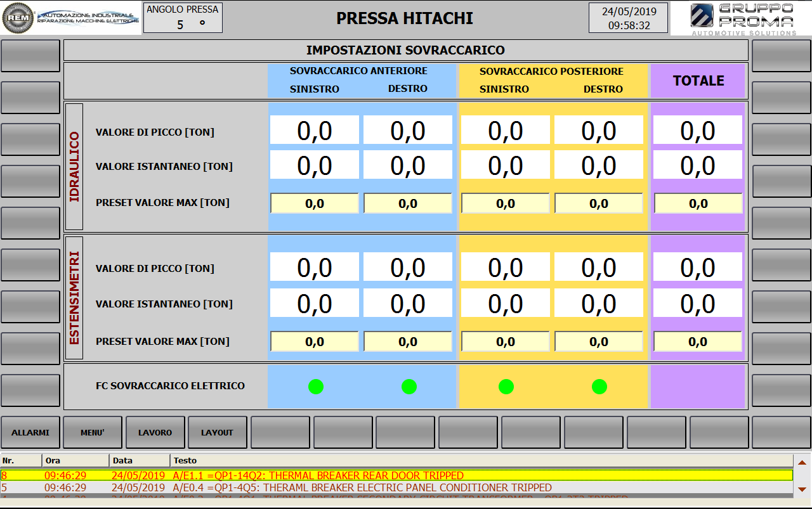
Task: Edit Estensimetri preset max totale field
Action: coord(698,342)
